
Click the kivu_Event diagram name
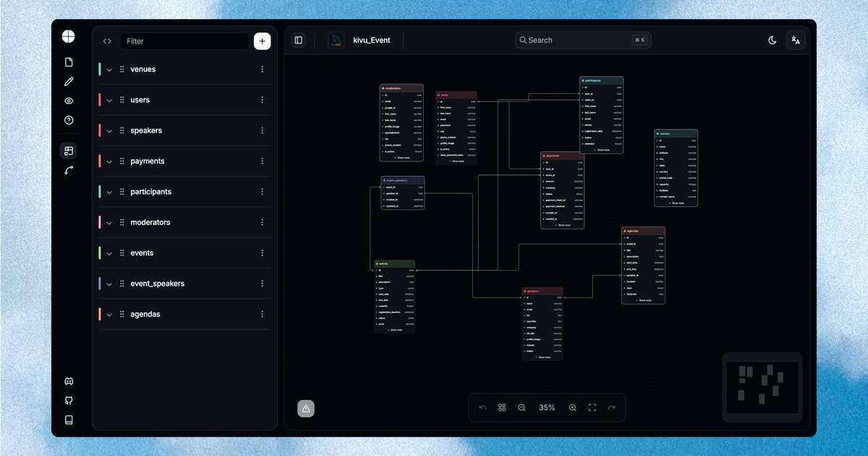(x=372, y=41)
